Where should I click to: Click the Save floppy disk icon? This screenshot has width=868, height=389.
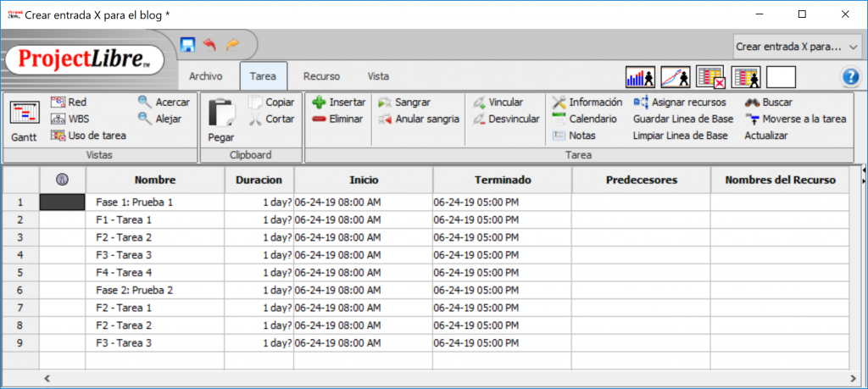tap(188, 45)
